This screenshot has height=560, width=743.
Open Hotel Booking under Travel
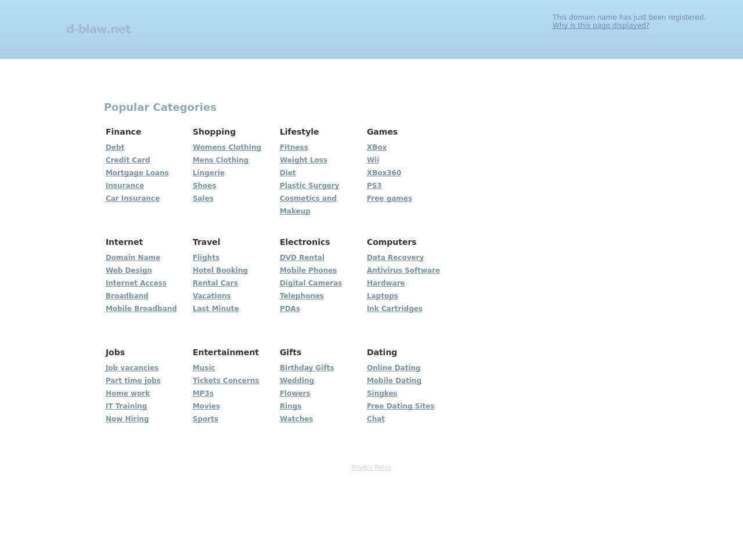click(x=220, y=270)
